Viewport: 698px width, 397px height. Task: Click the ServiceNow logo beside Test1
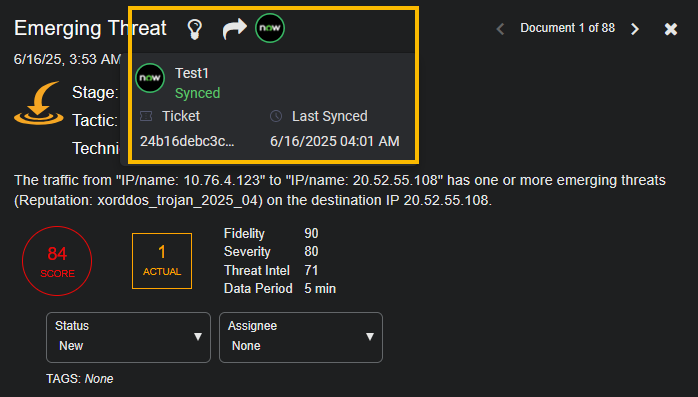pos(150,78)
